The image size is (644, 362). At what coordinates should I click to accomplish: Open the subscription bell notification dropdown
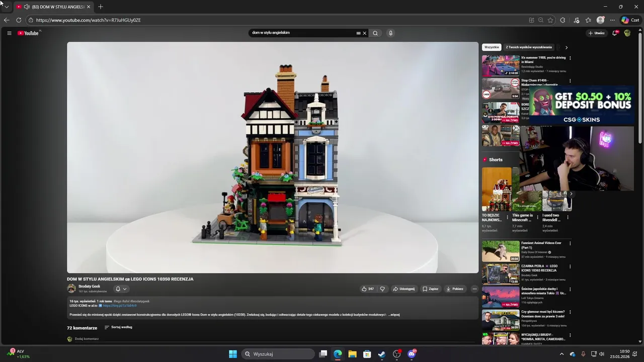coord(121,289)
